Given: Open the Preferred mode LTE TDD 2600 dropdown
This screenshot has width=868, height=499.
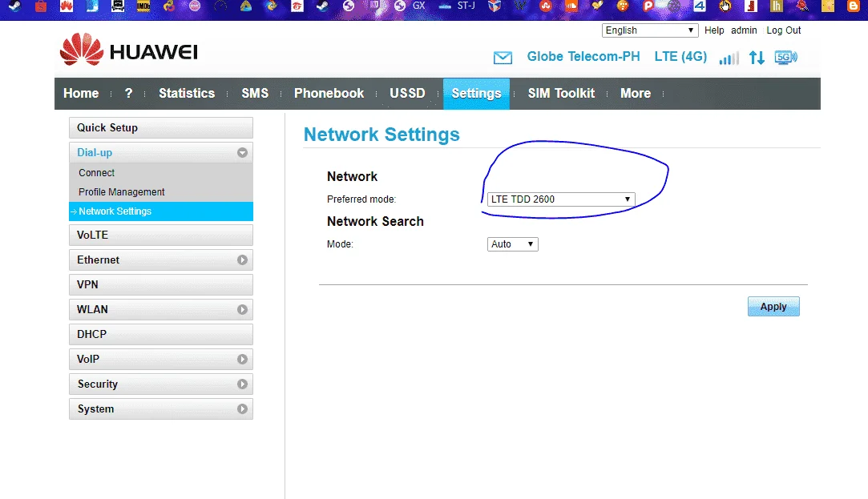Looking at the screenshot, I should (561, 199).
